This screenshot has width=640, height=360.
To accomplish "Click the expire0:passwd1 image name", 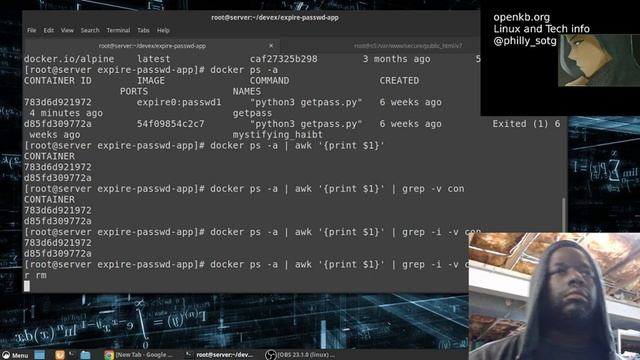I will [x=179, y=102].
